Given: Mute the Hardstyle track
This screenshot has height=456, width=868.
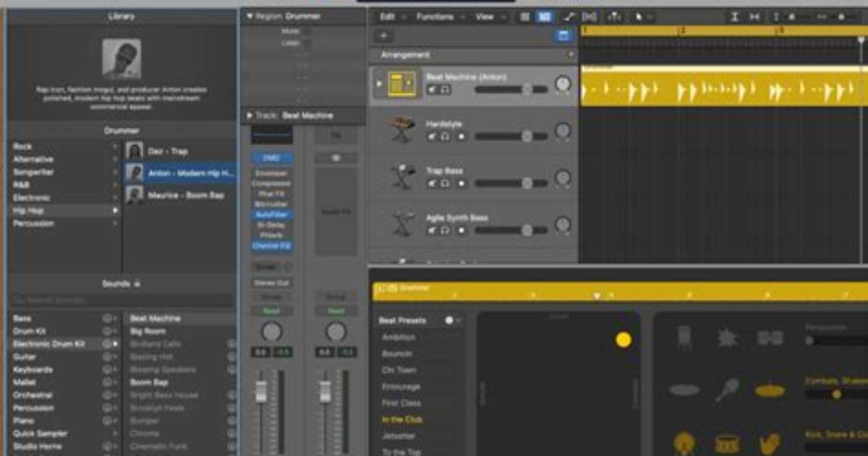Looking at the screenshot, I should pos(433,137).
